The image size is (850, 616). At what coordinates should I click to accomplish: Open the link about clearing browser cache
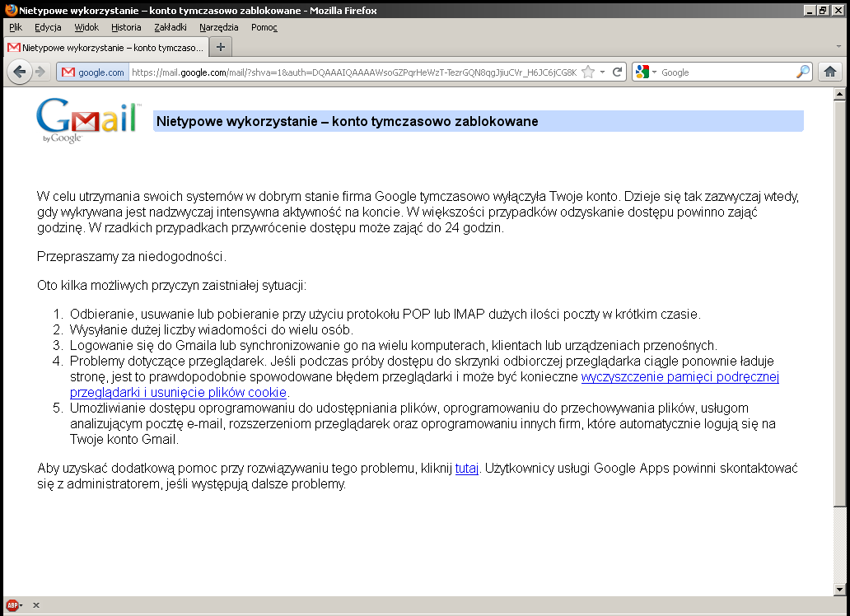[x=680, y=377]
